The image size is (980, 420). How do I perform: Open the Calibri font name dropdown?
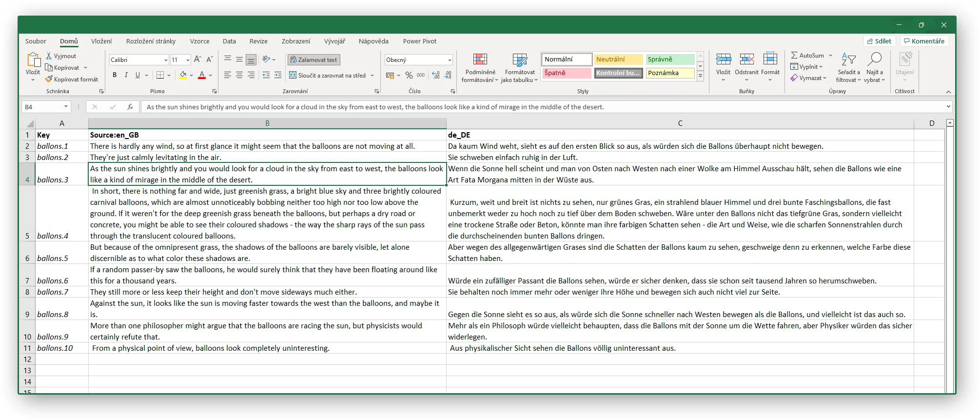click(x=166, y=60)
